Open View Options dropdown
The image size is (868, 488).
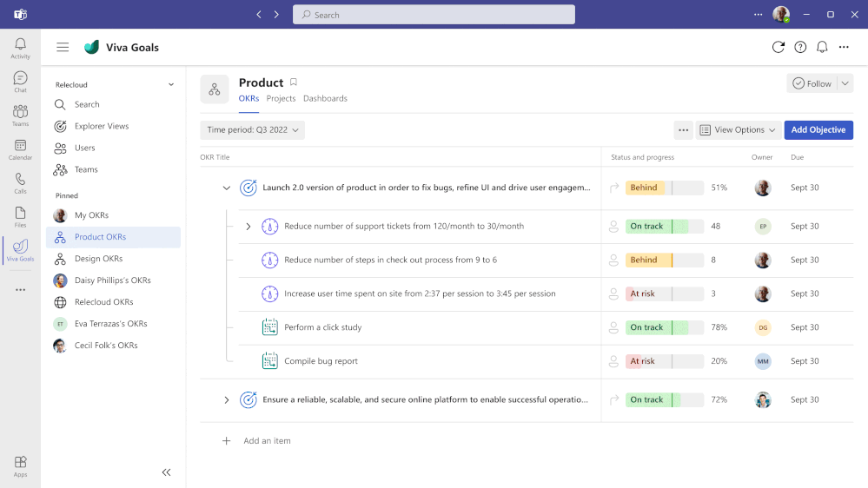pyautogui.click(x=738, y=130)
